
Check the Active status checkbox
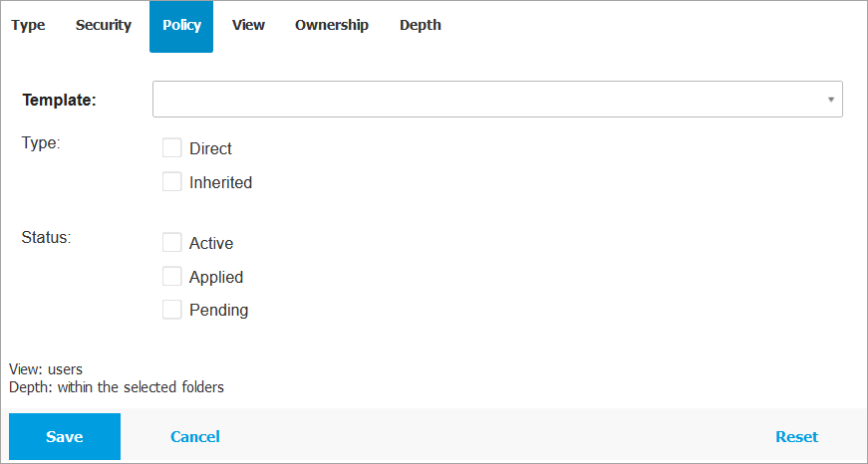tap(172, 243)
